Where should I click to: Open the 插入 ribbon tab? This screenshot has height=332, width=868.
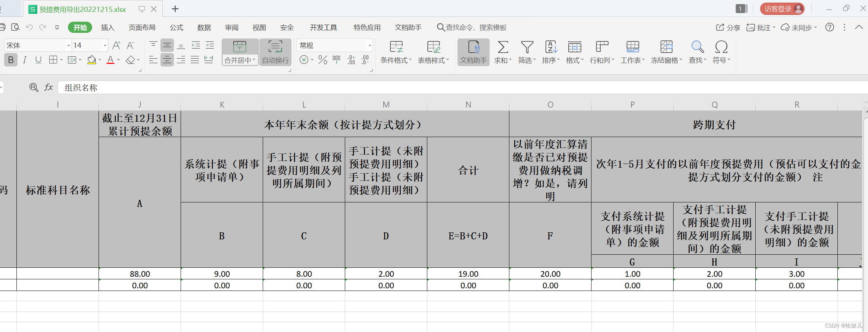pos(107,27)
